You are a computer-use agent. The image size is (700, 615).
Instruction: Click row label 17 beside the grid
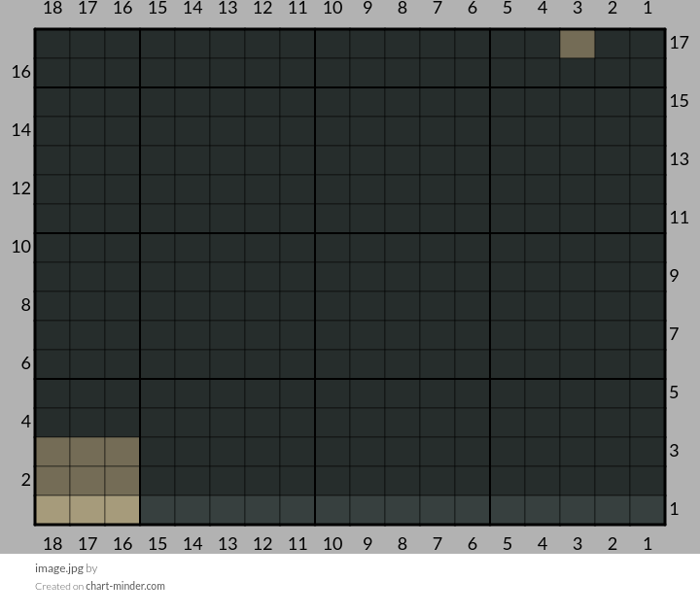[x=679, y=43]
